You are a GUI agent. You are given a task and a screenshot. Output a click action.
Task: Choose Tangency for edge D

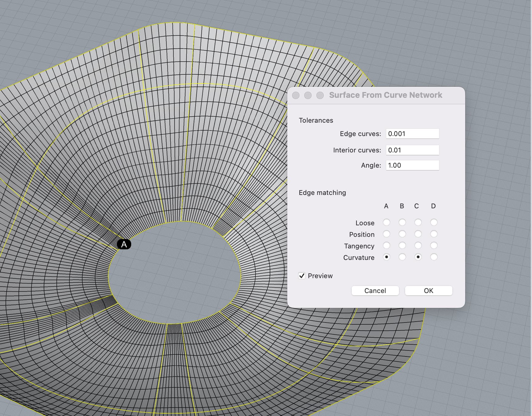click(434, 246)
